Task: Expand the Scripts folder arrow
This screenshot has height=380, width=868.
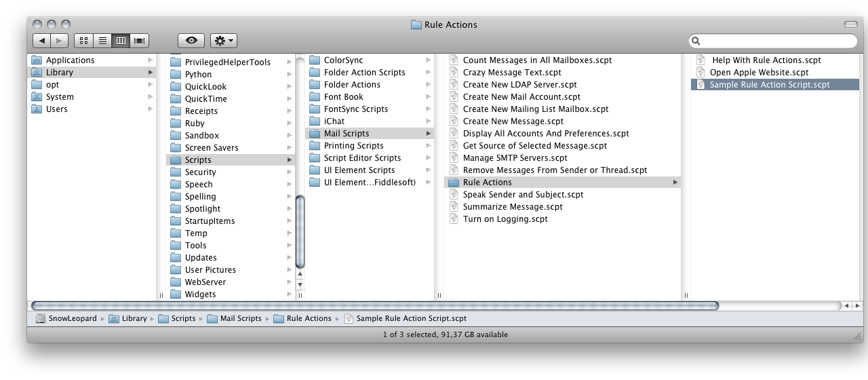Action: [x=290, y=160]
